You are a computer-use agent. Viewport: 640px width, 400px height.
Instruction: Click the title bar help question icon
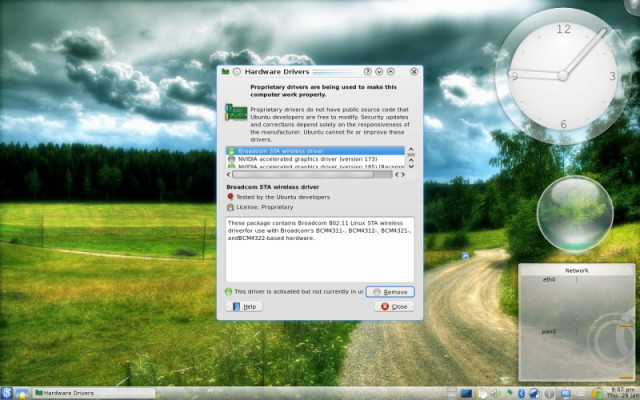point(368,72)
